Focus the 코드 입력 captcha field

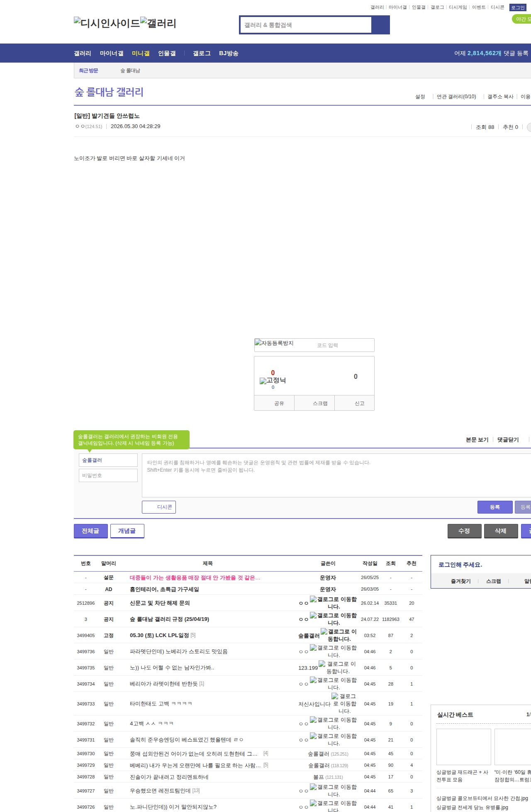[343, 345]
